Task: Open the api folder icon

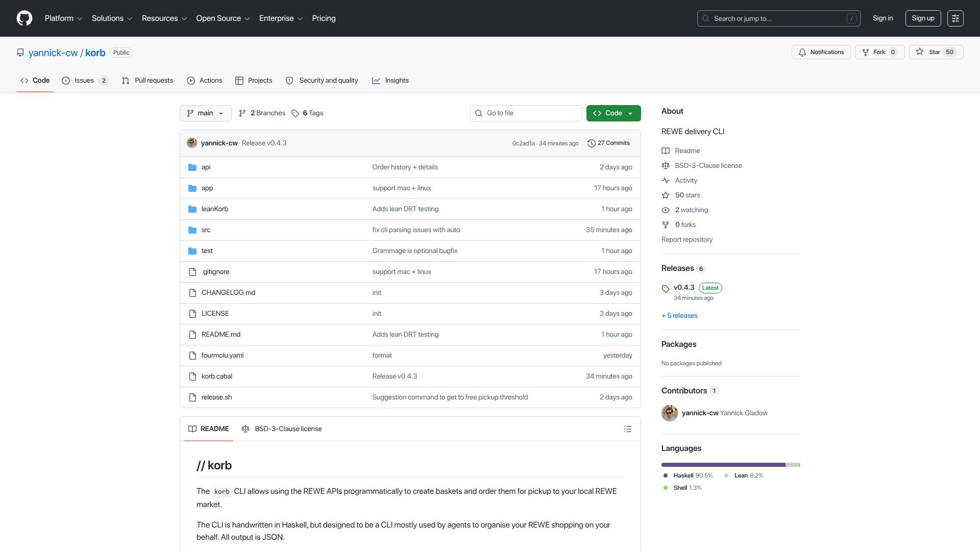Action: [192, 167]
